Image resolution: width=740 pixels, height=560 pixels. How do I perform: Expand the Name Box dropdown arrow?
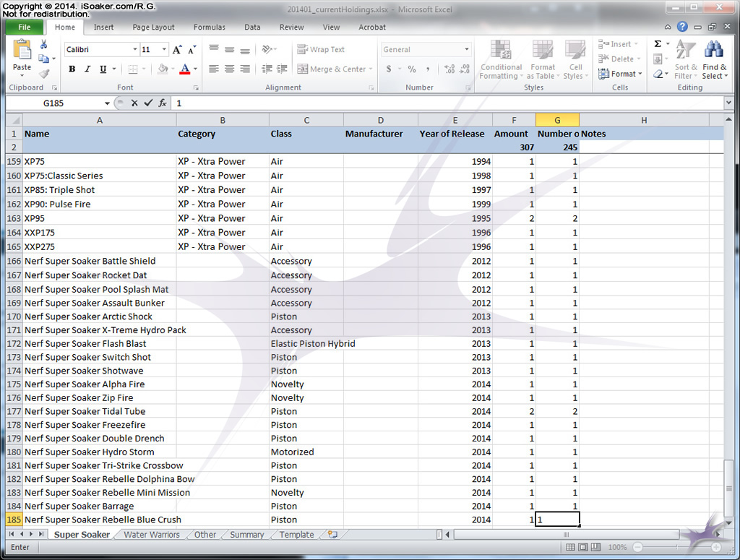tap(107, 103)
